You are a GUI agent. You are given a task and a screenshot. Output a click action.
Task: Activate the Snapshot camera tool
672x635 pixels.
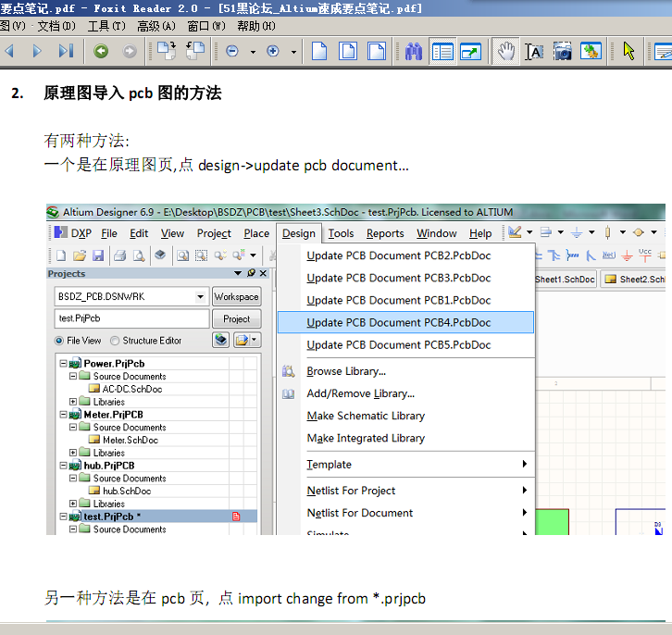[x=562, y=52]
